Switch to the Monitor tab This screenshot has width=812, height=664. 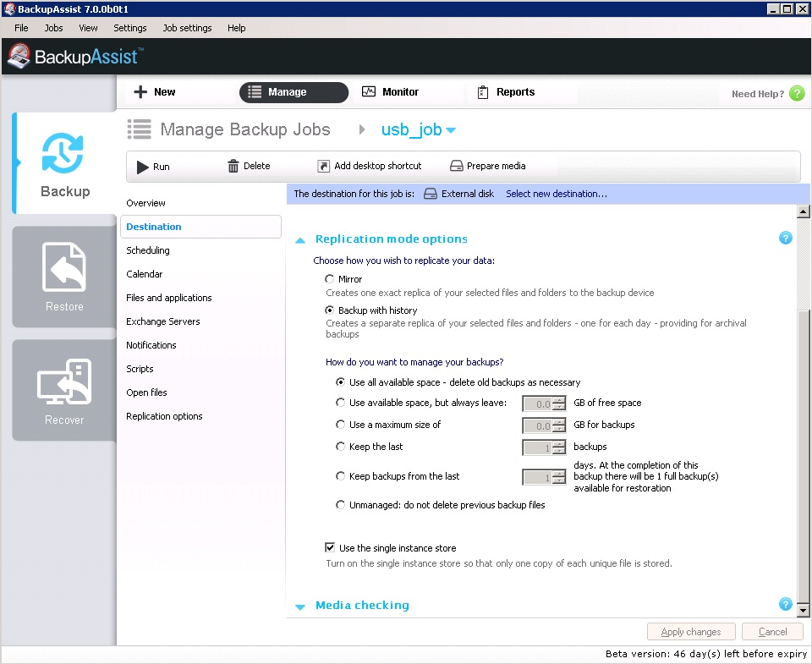click(400, 92)
